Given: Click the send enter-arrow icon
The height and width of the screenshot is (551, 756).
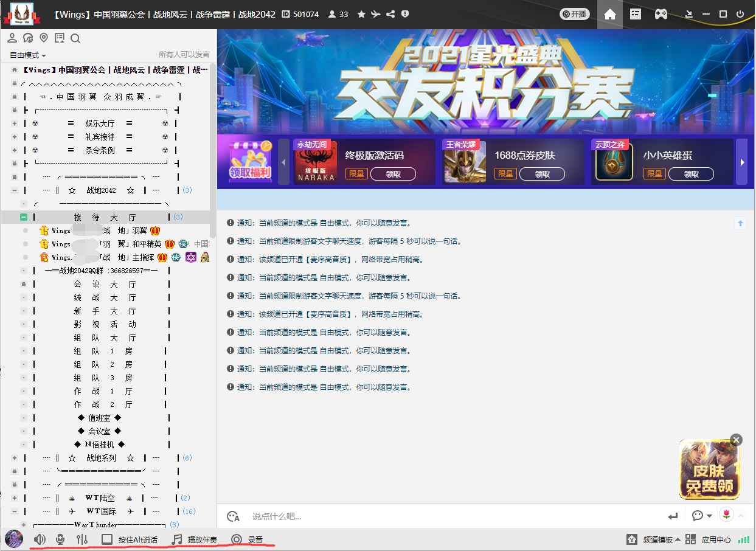Looking at the screenshot, I should [x=673, y=516].
